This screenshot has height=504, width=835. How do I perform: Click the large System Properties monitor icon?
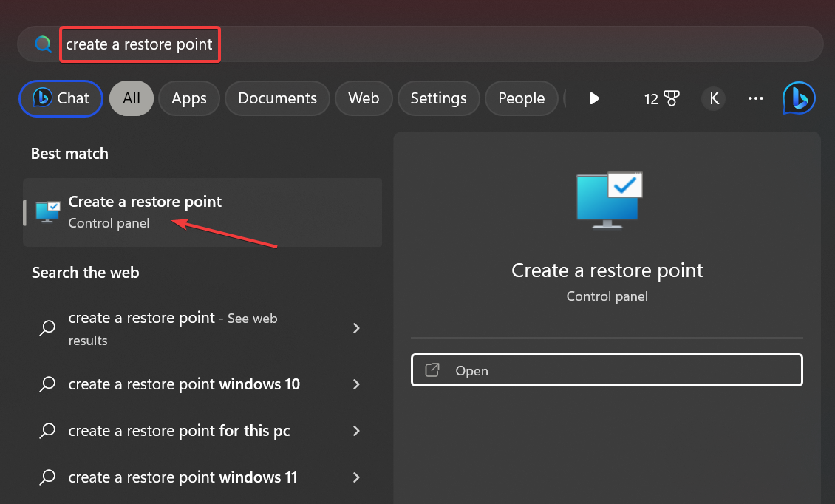[607, 200]
